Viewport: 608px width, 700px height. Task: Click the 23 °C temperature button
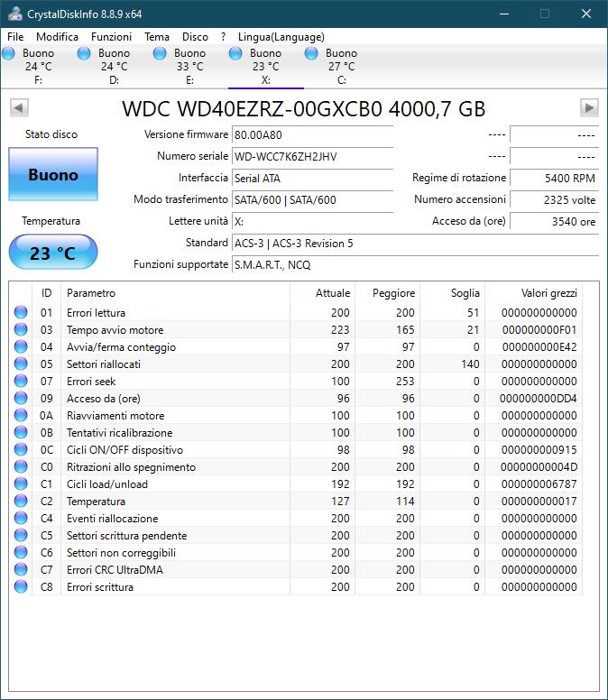(53, 253)
